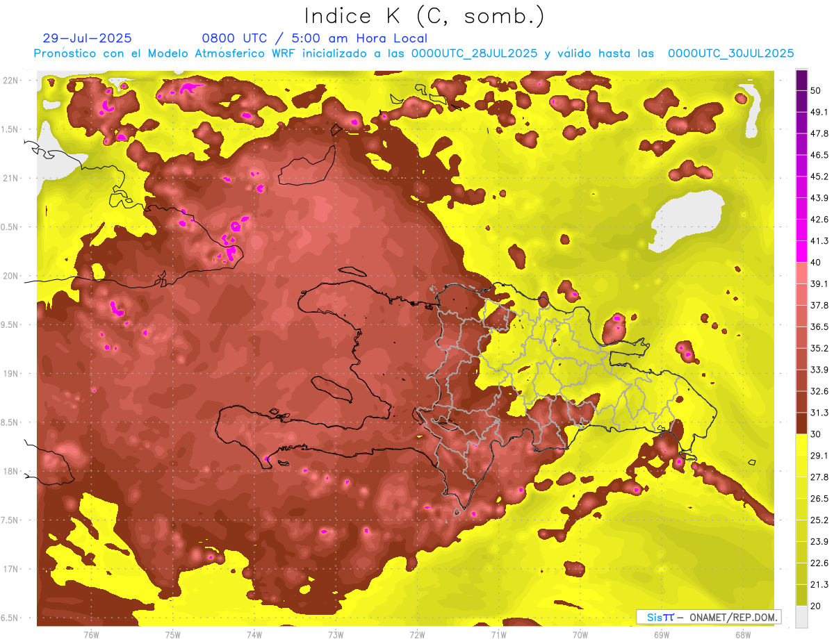The image size is (834, 644).
Task: Click the dark purple colorbar segment above 50
Action: tap(801, 79)
